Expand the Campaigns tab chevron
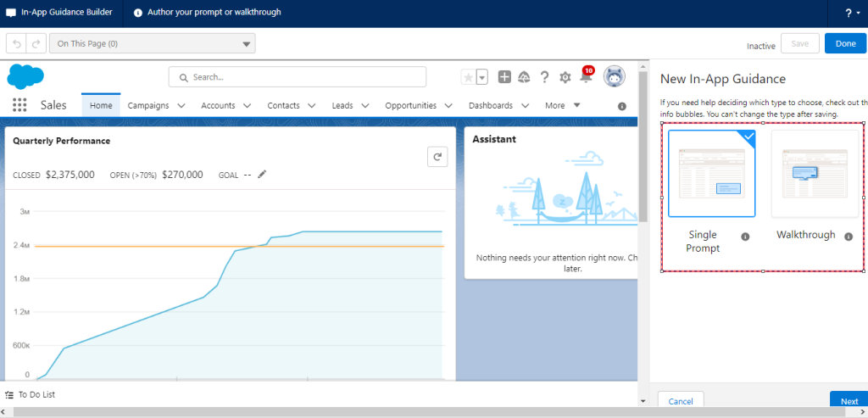 pos(181,105)
